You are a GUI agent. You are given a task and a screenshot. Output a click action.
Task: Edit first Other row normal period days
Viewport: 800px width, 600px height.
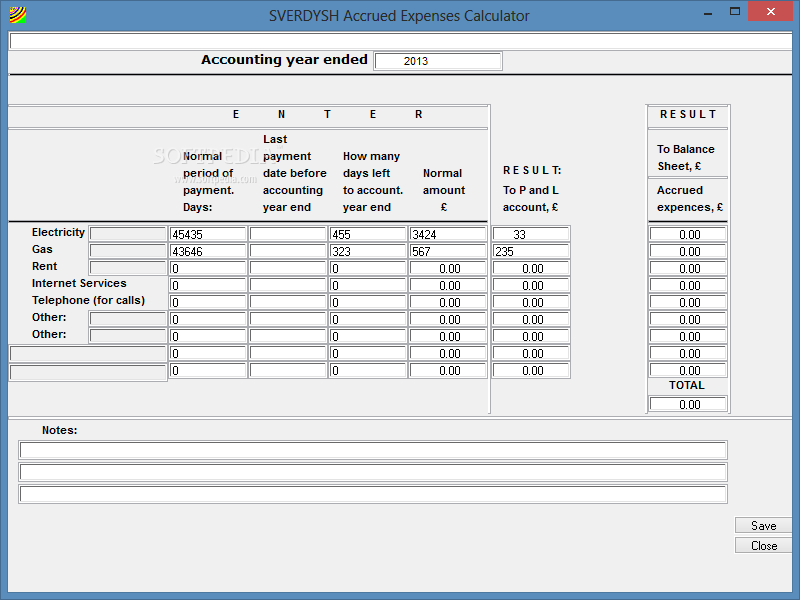(208, 319)
